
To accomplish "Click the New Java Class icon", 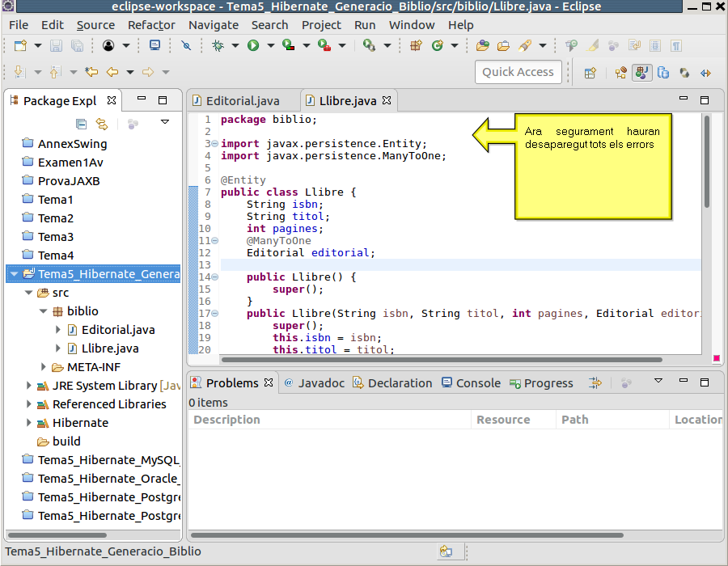I will (438, 45).
